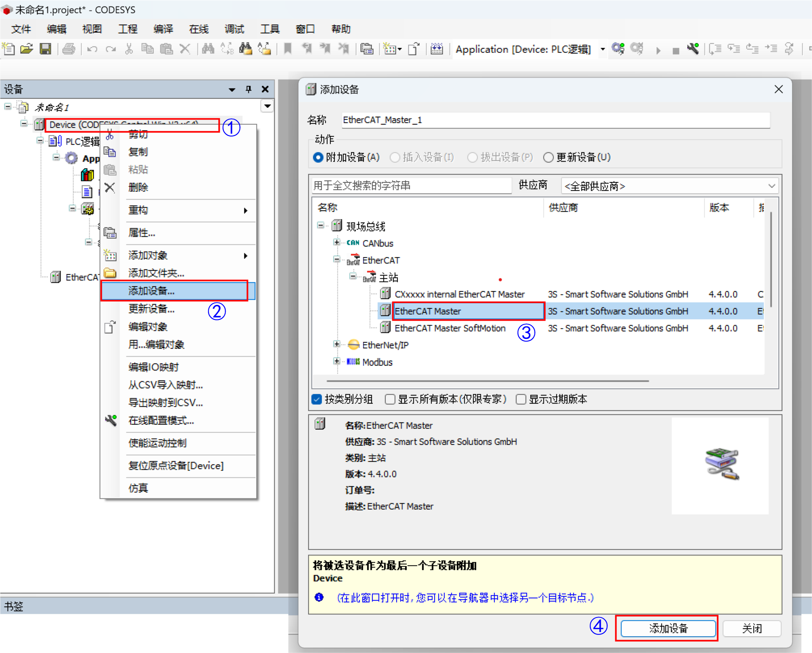Pin the device panel with pushpin icon
Screen dimensions: 812x653
pos(248,89)
